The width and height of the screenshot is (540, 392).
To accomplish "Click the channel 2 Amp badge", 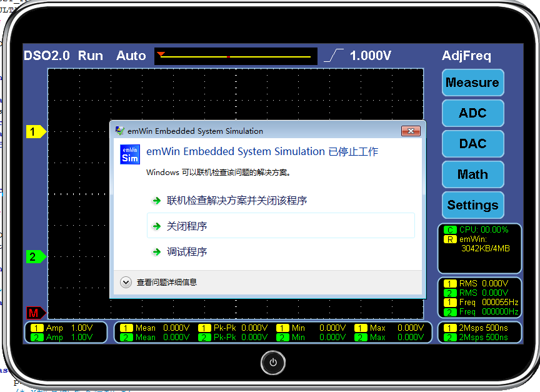I will pyautogui.click(x=37, y=338).
